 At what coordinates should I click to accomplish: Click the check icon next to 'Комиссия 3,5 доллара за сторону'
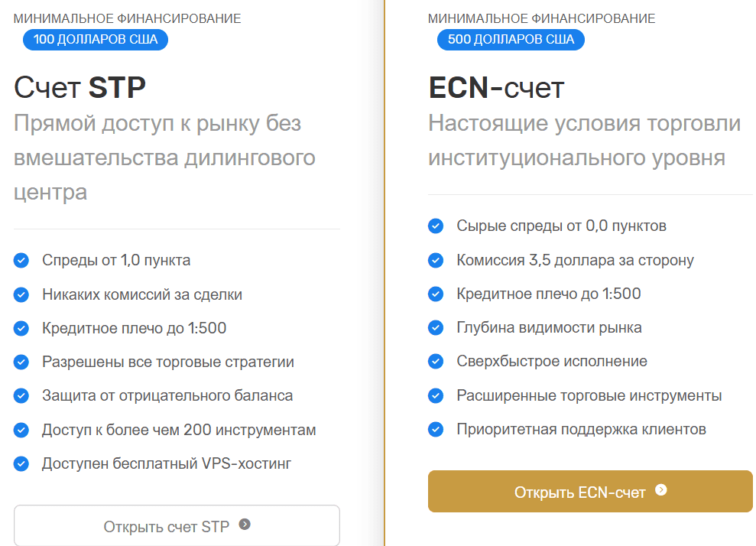click(436, 260)
